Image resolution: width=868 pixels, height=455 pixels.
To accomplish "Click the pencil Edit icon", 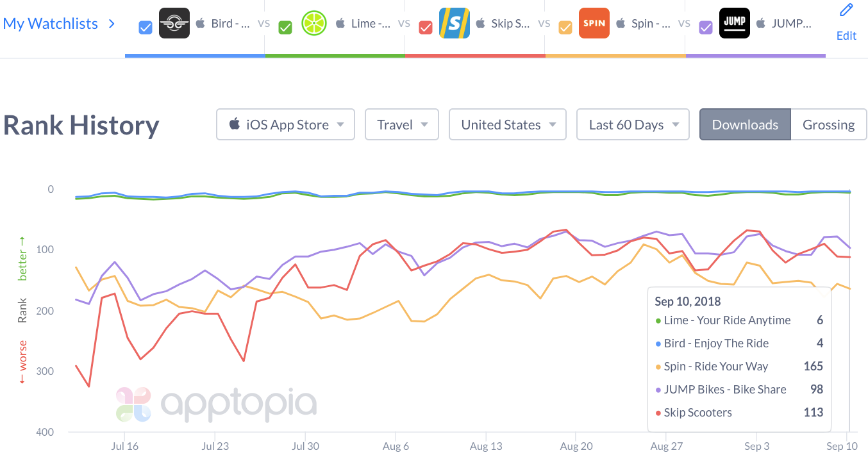I will coord(846,10).
